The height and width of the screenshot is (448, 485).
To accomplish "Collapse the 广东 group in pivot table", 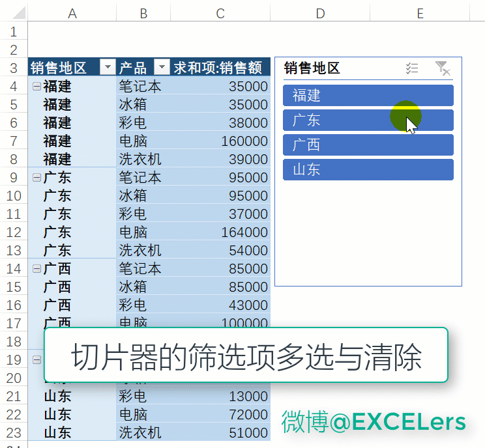I will 37,177.
